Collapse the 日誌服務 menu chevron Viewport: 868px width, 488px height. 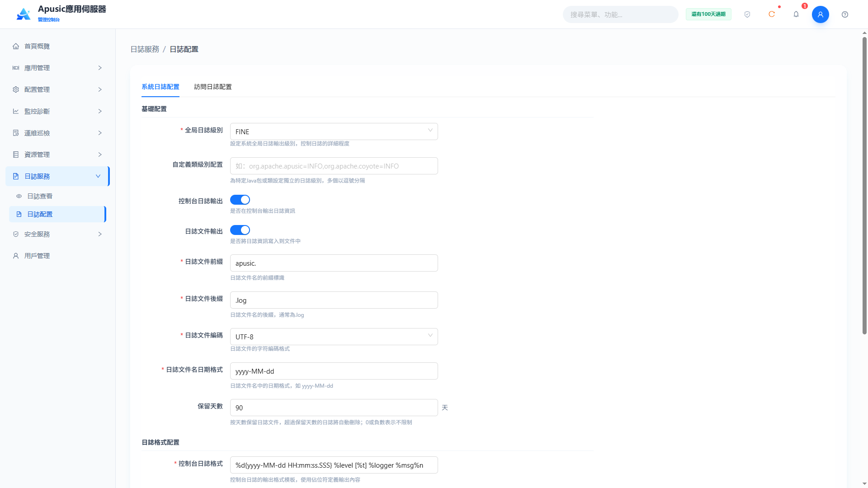98,176
